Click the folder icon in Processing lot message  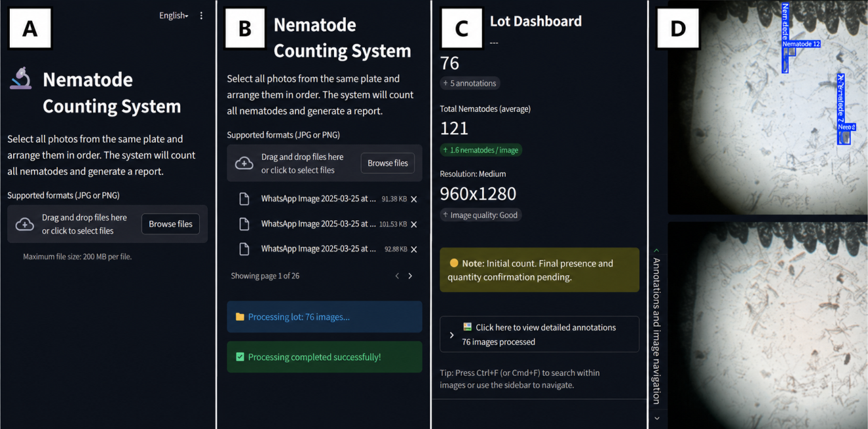[x=240, y=317]
